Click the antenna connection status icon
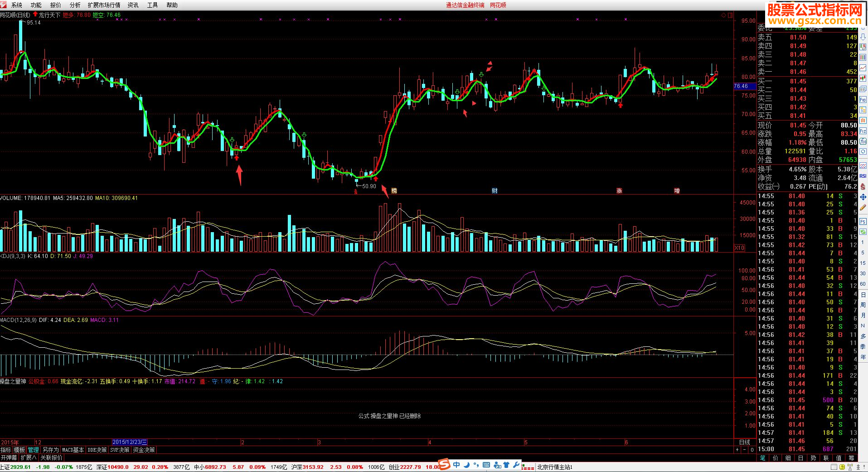This screenshot has height=472, width=868. (x=851, y=467)
